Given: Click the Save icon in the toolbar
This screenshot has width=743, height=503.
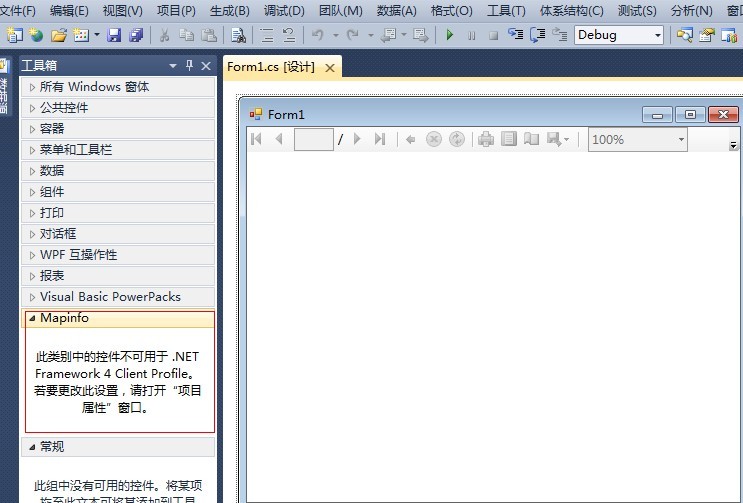Looking at the screenshot, I should coord(113,35).
